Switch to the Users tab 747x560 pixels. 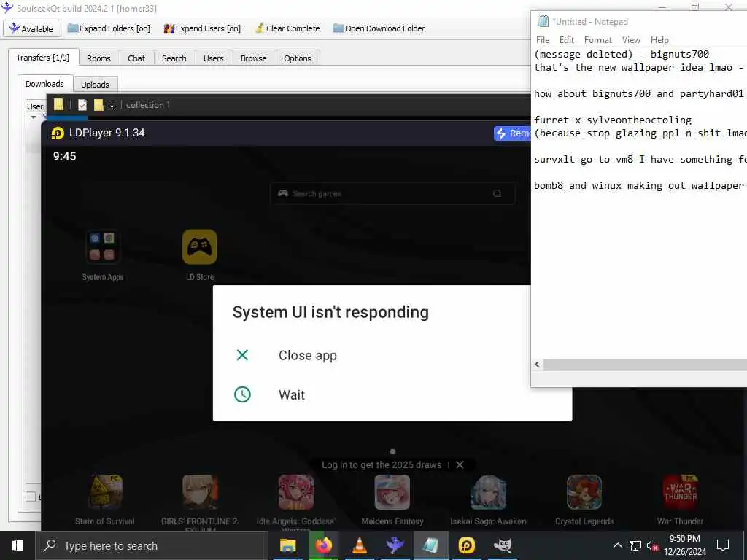[x=214, y=58]
